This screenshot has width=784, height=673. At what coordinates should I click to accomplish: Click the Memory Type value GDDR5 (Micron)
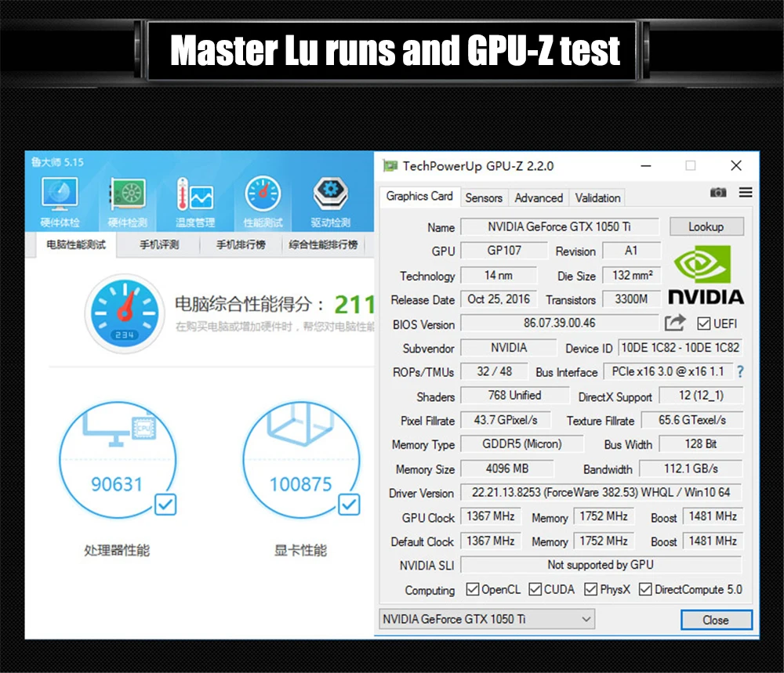521,443
